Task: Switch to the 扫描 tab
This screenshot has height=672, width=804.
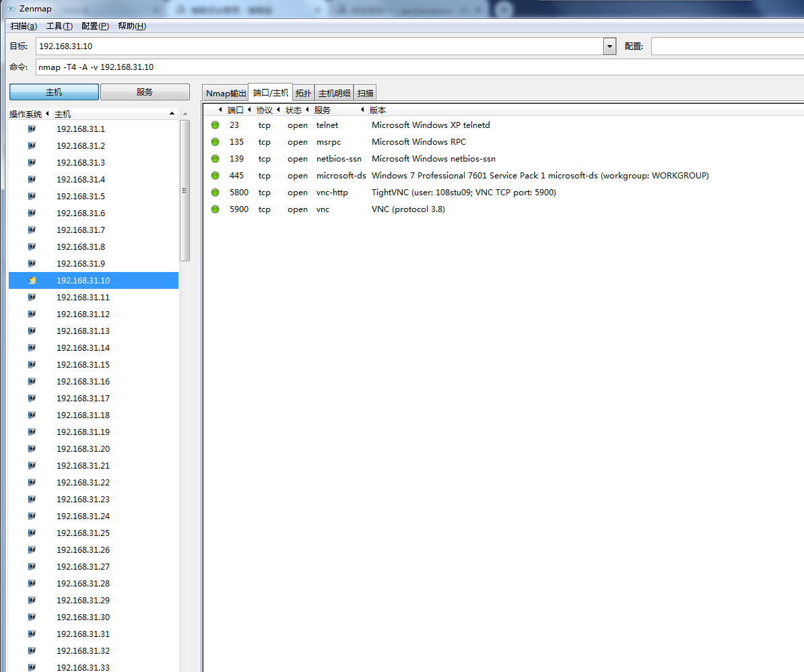Action: 365,93
